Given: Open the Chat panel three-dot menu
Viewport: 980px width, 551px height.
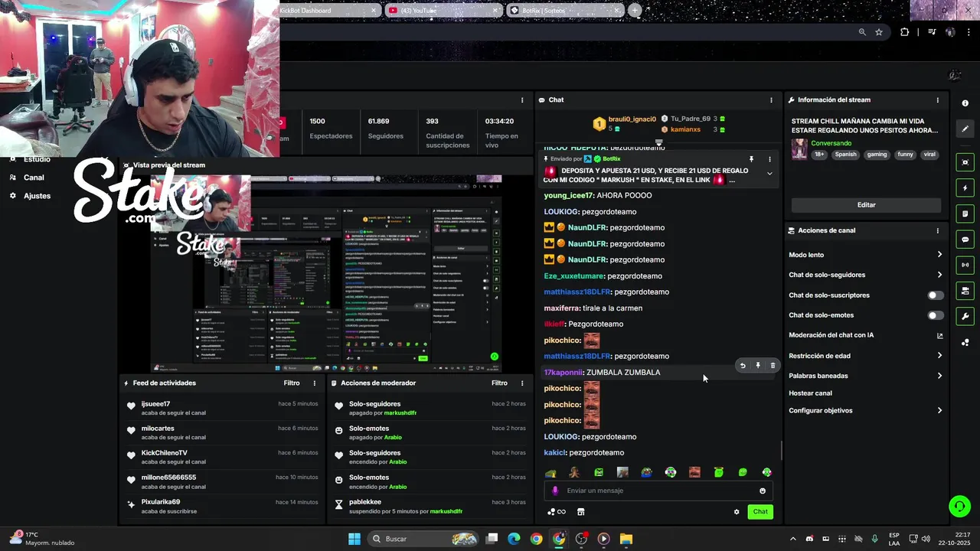Looking at the screenshot, I should coord(771,100).
